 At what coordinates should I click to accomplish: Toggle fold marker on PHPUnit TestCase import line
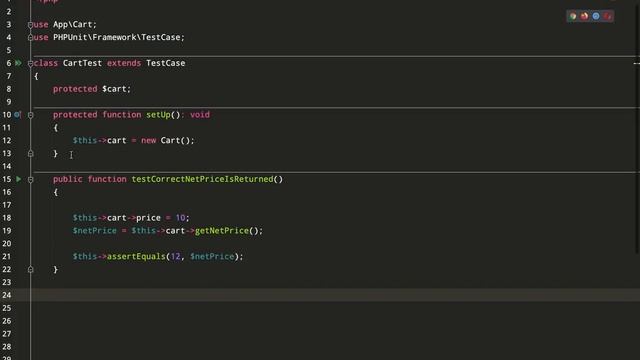pyautogui.click(x=30, y=38)
